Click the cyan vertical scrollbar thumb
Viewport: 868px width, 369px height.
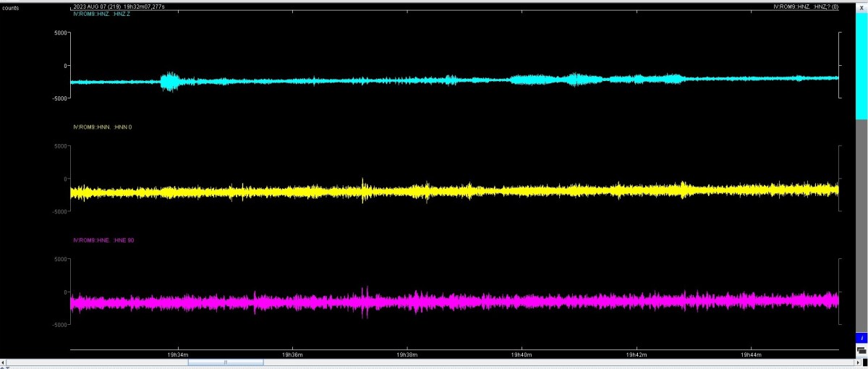[x=861, y=65]
